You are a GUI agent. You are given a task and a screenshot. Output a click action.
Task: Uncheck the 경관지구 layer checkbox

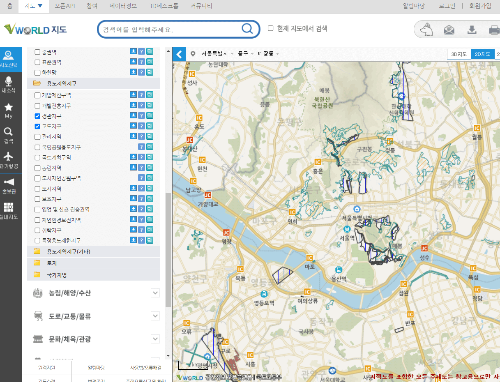[37, 116]
